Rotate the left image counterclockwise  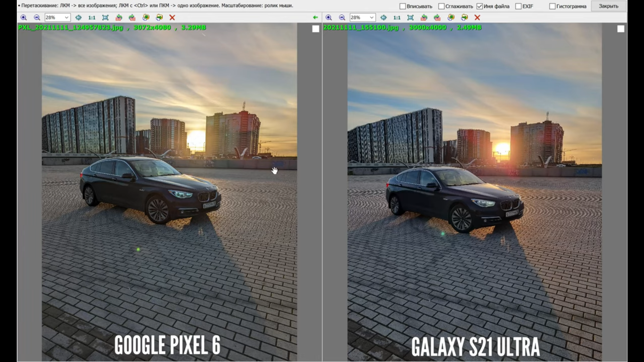(x=119, y=17)
